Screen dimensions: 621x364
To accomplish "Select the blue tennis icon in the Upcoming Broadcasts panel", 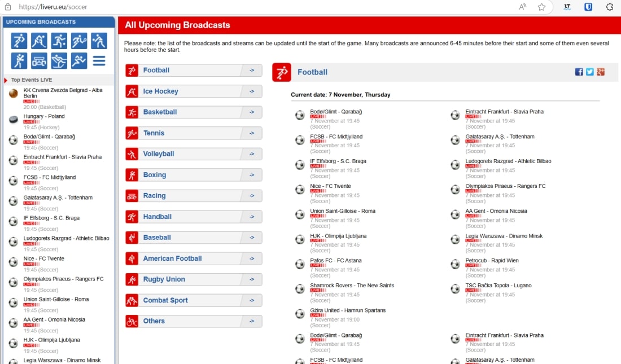I will (x=79, y=41).
